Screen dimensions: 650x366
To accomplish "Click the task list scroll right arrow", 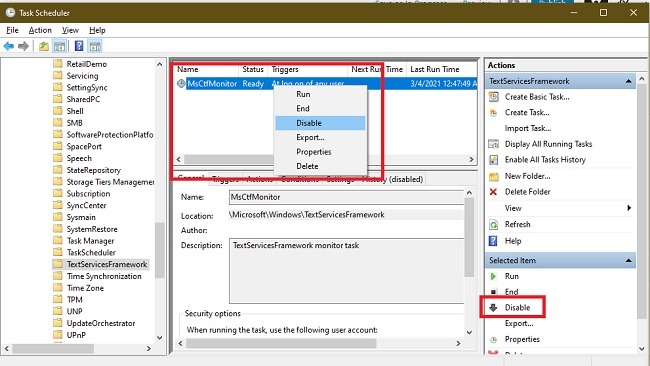I will point(471,159).
